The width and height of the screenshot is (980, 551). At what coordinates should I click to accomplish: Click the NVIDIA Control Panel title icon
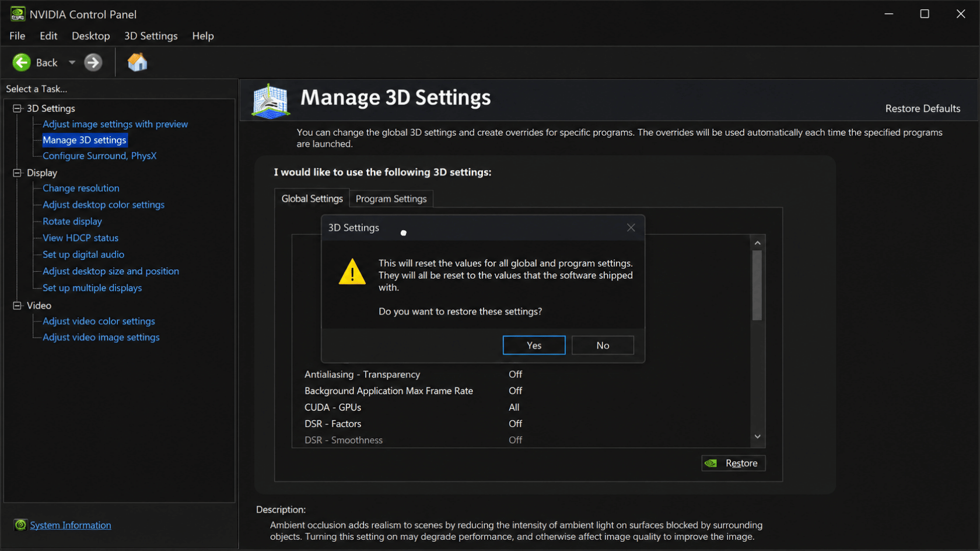point(17,13)
